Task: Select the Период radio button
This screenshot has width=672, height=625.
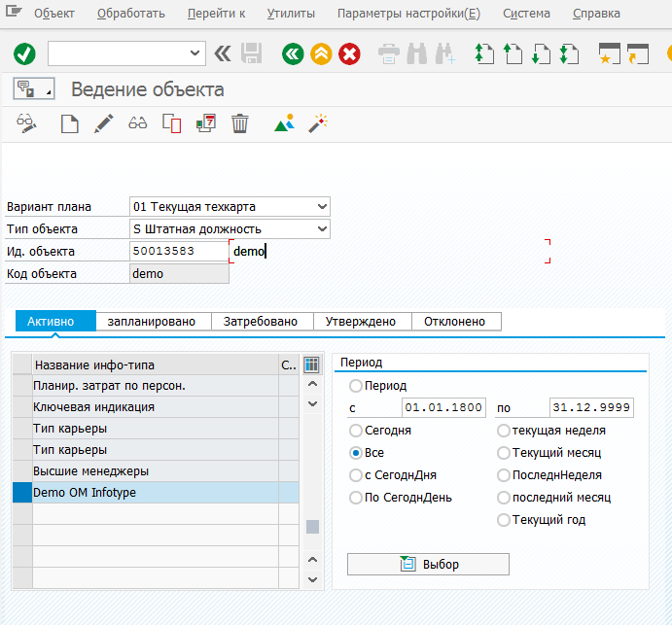Action: pyautogui.click(x=355, y=386)
